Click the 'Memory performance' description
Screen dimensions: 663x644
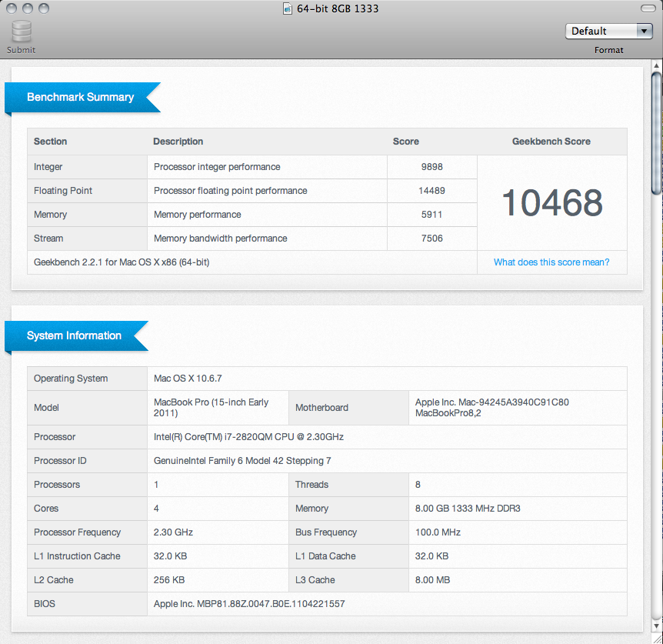[198, 215]
